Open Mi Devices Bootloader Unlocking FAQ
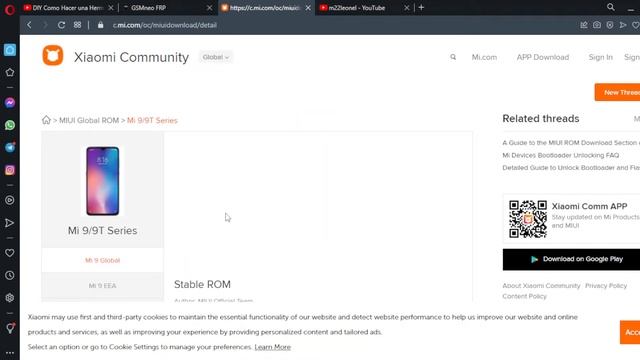 click(560, 155)
